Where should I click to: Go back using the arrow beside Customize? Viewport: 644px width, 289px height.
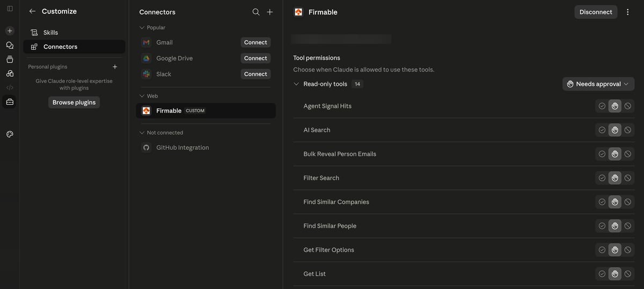point(32,11)
